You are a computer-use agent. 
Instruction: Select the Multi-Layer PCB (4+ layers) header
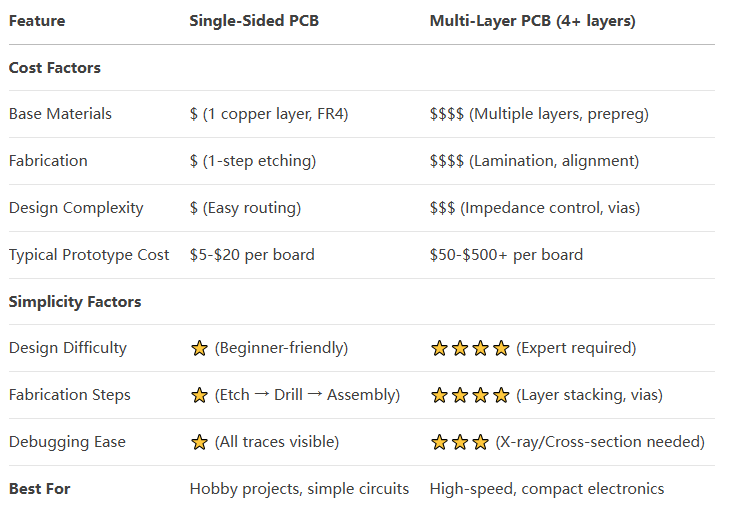(x=533, y=21)
